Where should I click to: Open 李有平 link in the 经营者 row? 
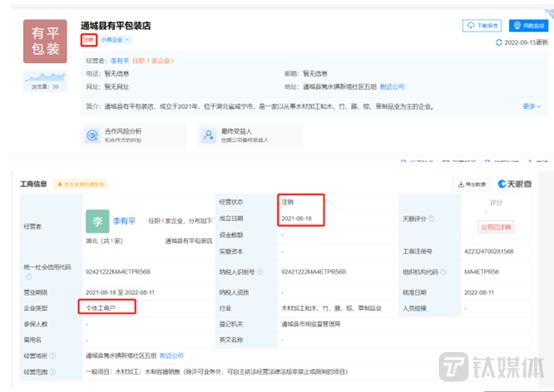click(124, 221)
